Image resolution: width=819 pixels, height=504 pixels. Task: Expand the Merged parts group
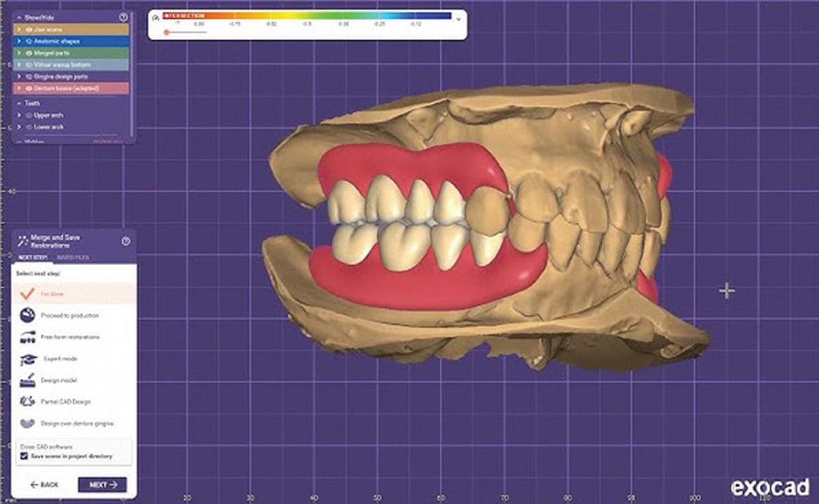(x=19, y=53)
